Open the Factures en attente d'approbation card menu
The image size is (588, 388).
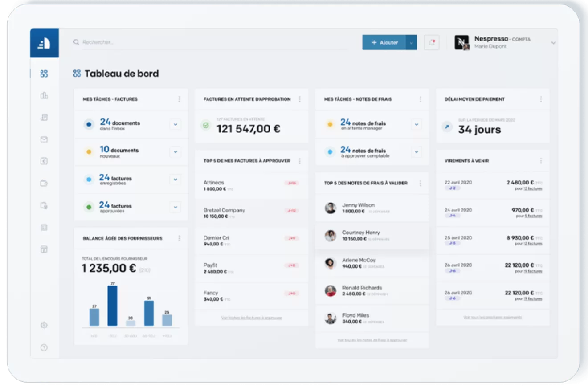[x=300, y=99]
